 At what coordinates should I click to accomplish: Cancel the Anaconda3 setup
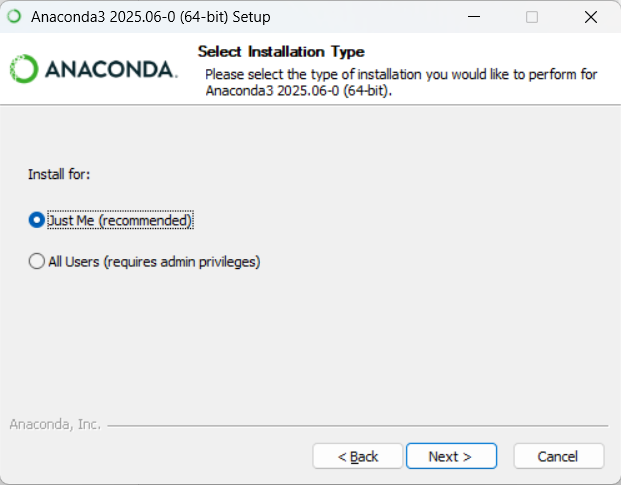558,456
